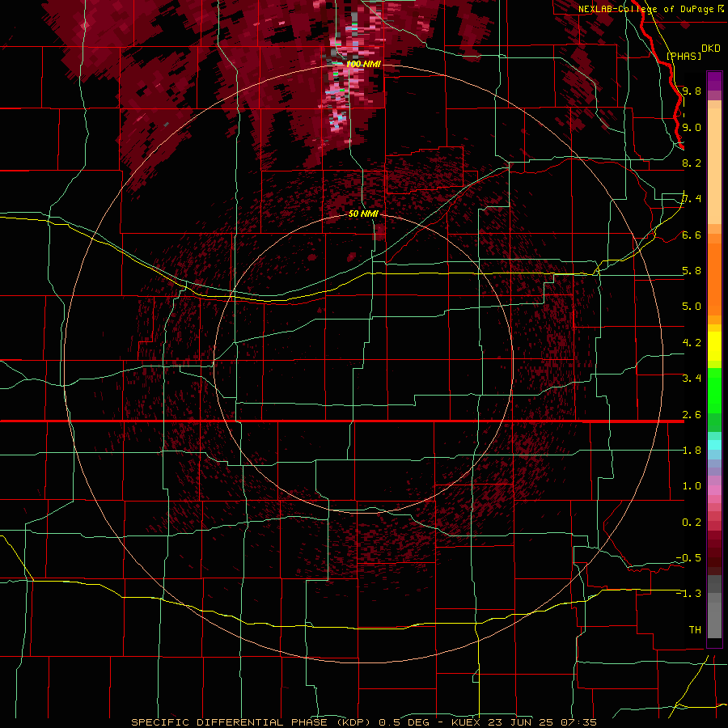Click the bright green segment of the color bar
Image resolution: width=728 pixels, height=728 pixels.
click(714, 390)
